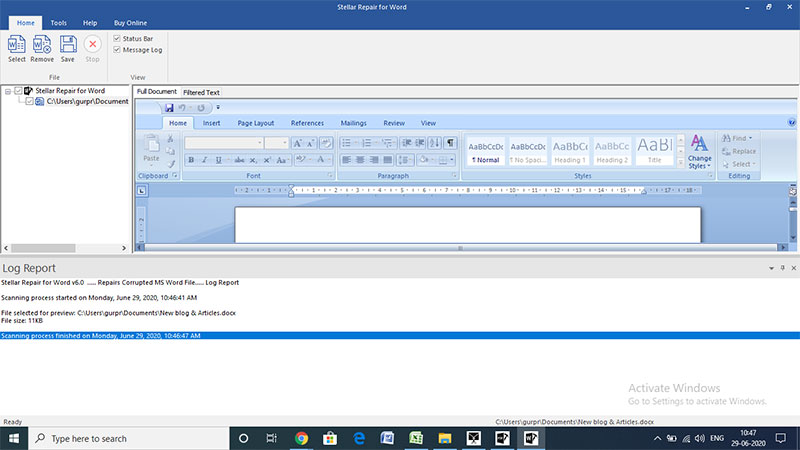This screenshot has width=800, height=450.
Task: Click the Select file icon
Action: [16, 48]
